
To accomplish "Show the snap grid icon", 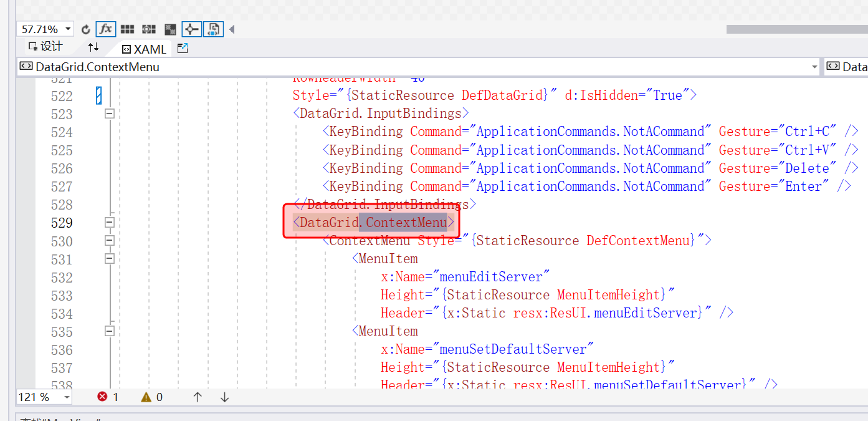I will [x=127, y=29].
